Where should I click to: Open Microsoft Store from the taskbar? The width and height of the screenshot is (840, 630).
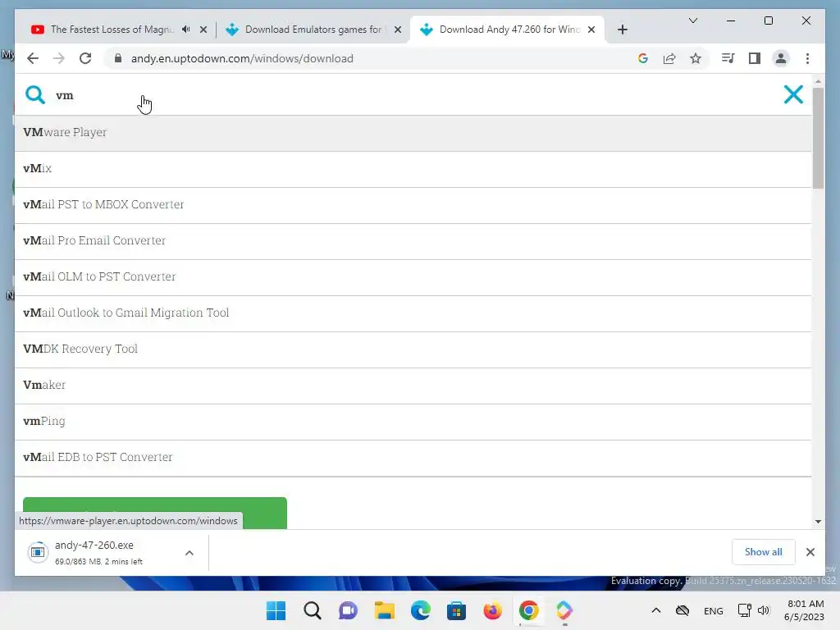pos(456,610)
